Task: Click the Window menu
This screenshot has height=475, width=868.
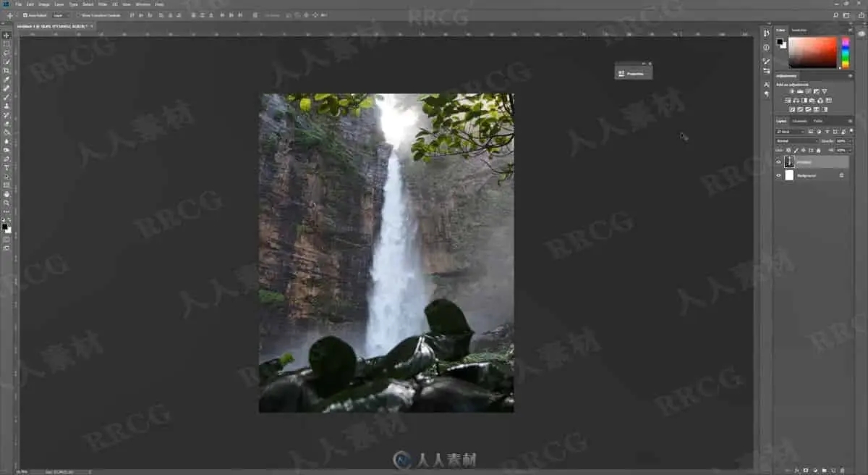Action: tap(143, 4)
